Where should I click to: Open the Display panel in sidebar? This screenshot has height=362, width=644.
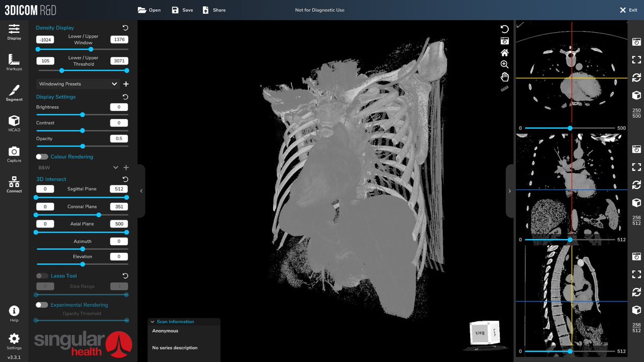click(x=14, y=31)
